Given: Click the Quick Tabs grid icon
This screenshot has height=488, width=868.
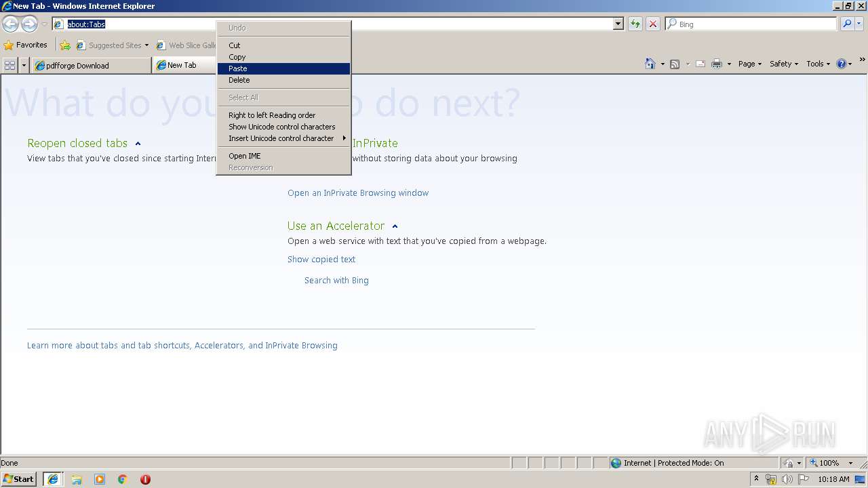Looking at the screenshot, I should coord(9,65).
